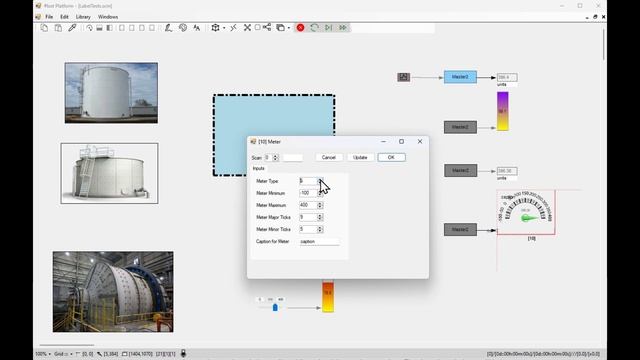Open the File menu
Image resolution: width=640 pixels, height=360 pixels.
49,17
